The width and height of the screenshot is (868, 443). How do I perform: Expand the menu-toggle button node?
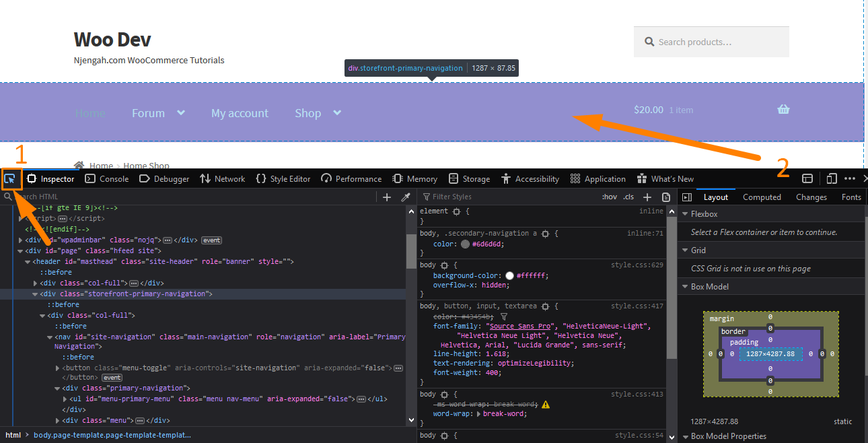pos(57,368)
